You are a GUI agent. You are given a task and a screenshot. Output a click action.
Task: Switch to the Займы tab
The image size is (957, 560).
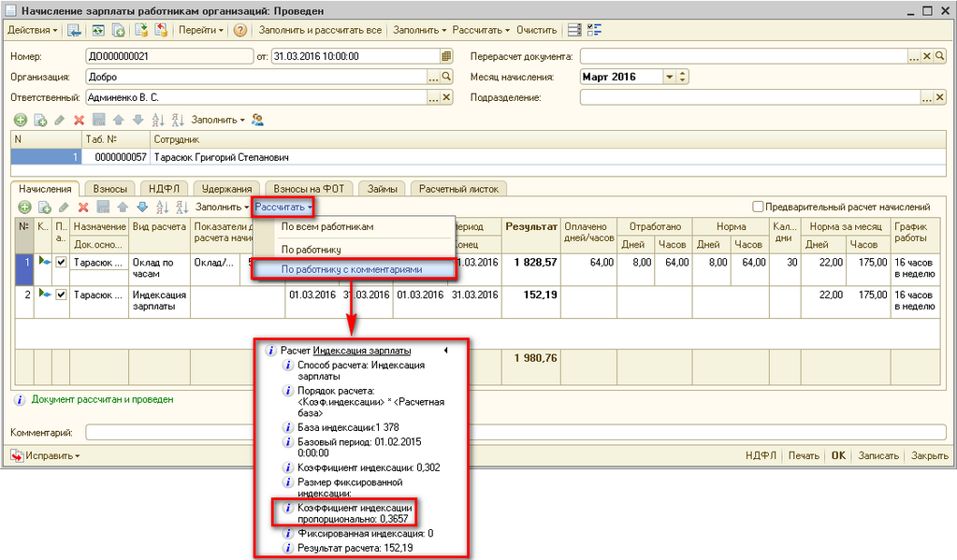(382, 189)
